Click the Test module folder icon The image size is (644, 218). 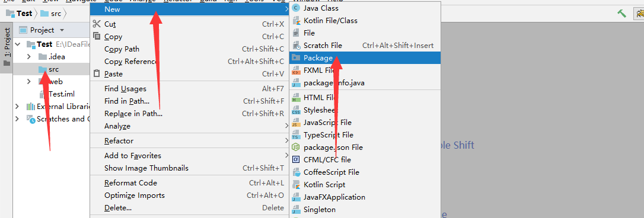(31, 44)
